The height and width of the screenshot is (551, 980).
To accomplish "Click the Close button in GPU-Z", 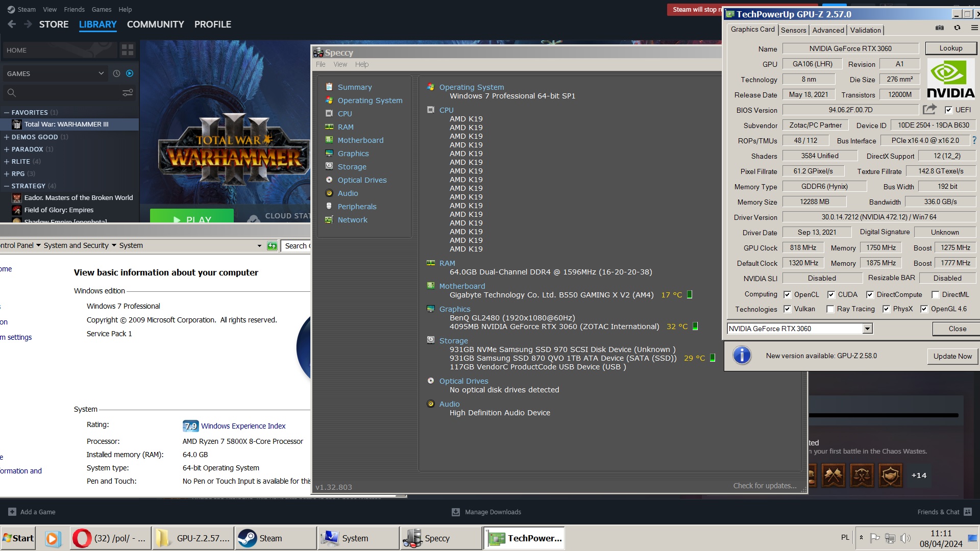I will tap(957, 329).
